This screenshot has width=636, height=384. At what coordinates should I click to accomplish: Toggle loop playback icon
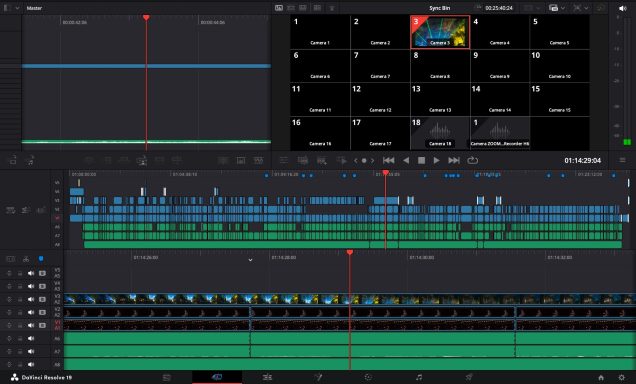click(472, 161)
